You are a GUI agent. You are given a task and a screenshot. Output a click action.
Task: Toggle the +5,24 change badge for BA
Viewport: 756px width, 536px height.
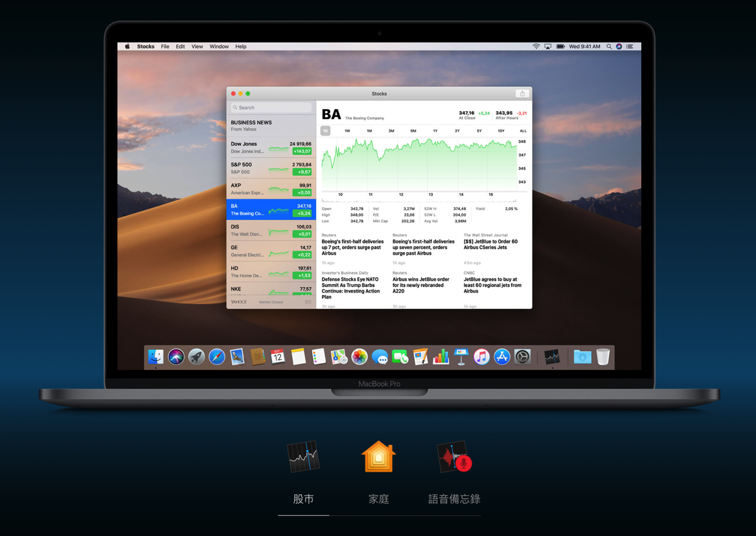pyautogui.click(x=302, y=213)
